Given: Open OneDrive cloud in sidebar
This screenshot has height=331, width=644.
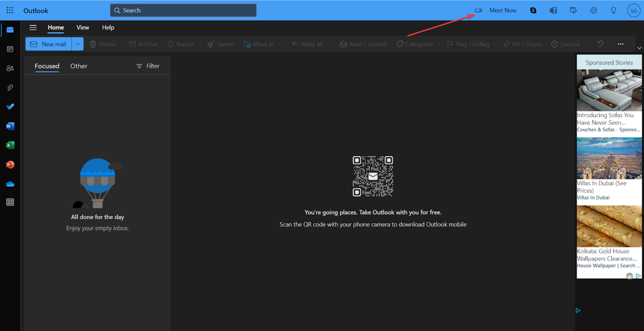Looking at the screenshot, I should [x=10, y=184].
